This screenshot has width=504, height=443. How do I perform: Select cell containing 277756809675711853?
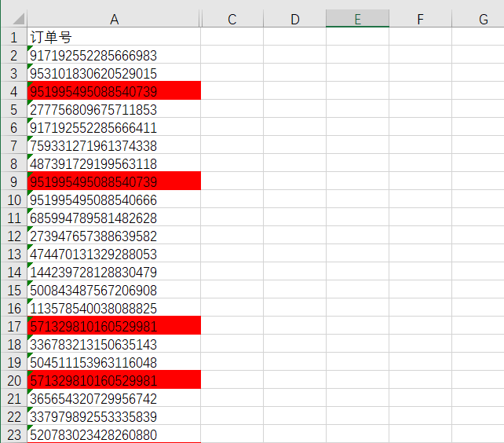pos(114,108)
